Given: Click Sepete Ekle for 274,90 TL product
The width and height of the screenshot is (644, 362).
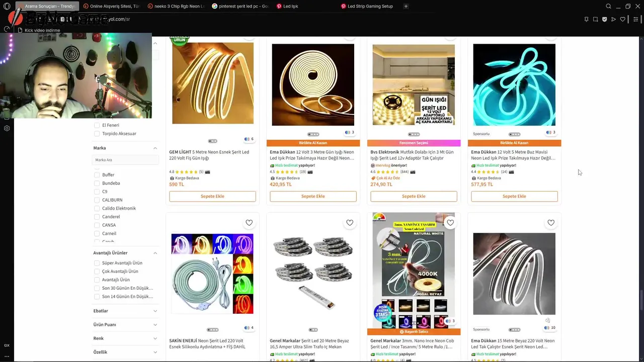Looking at the screenshot, I should point(414,196).
